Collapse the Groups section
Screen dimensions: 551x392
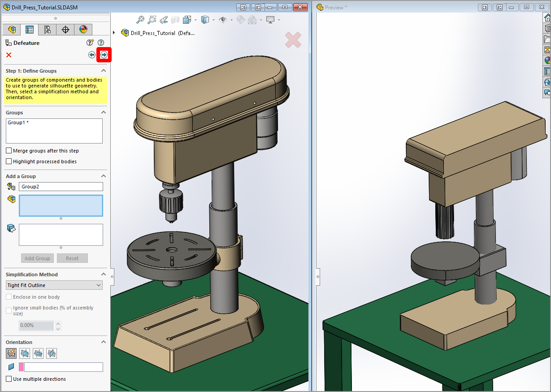104,113
